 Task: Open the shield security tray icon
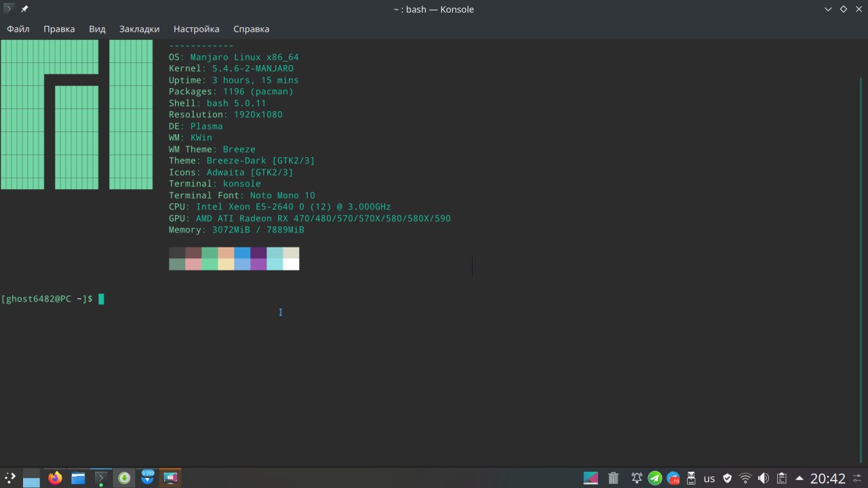[728, 478]
